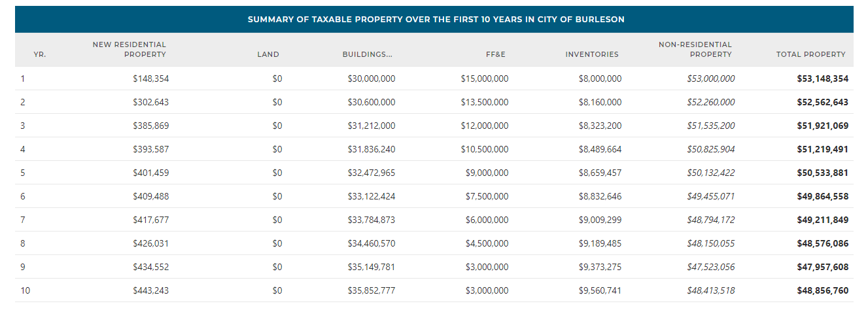The height and width of the screenshot is (310, 868).
Task: Select the Non-Residential Property column header
Action: [x=695, y=50]
